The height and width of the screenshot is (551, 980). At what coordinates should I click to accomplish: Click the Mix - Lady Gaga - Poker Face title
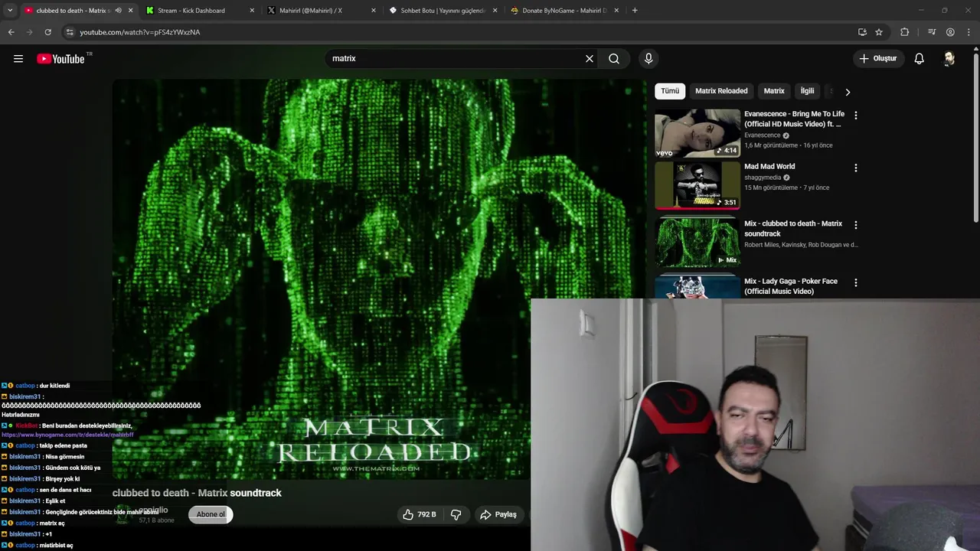pyautogui.click(x=791, y=286)
